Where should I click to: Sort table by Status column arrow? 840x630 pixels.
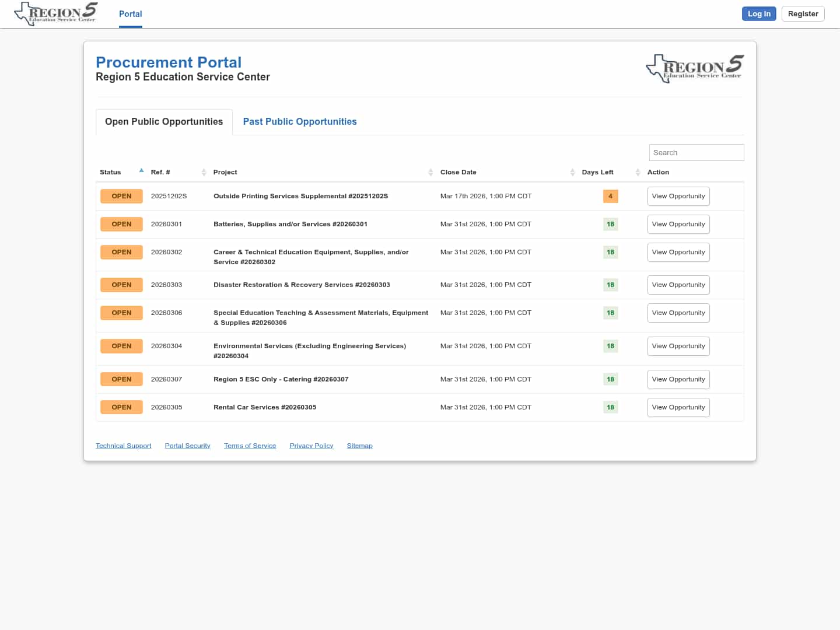[x=141, y=171]
